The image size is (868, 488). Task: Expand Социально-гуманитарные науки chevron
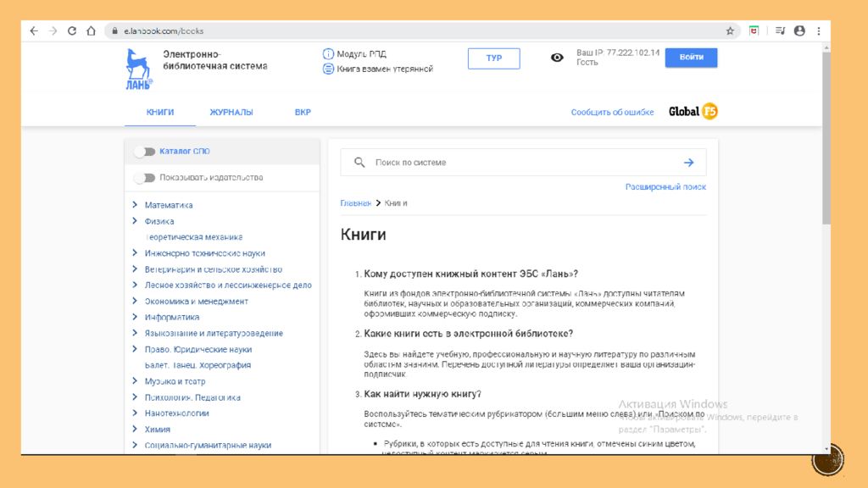click(135, 445)
